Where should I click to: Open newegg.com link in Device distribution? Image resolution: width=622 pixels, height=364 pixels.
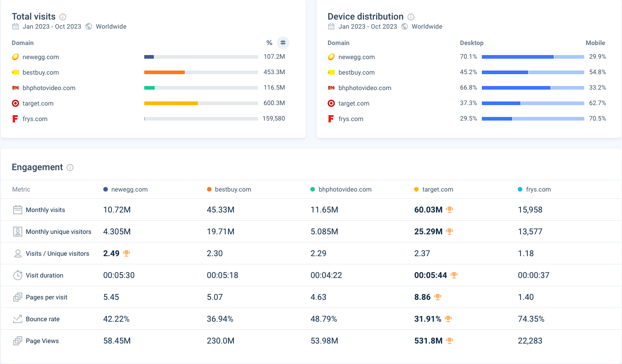point(357,57)
